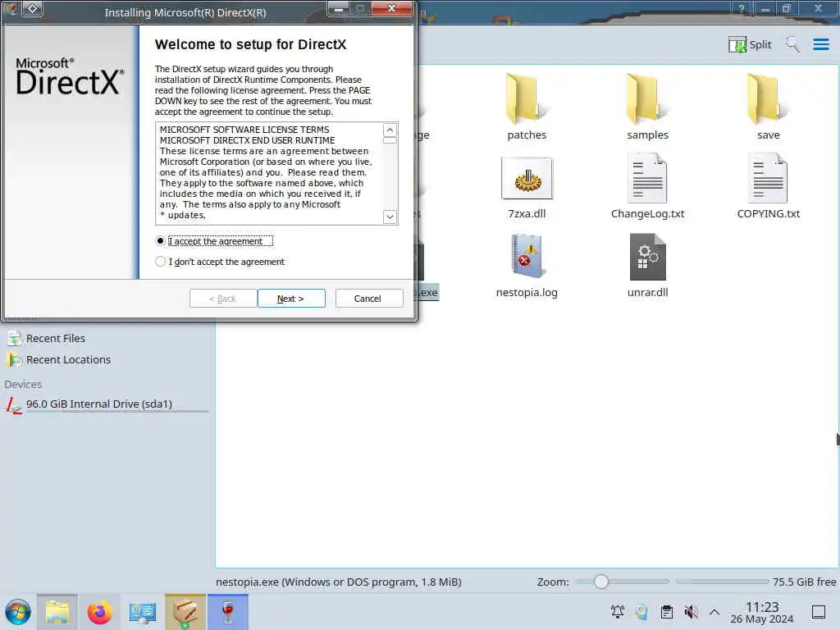Open the clock showing 11:23
This screenshot has height=630, width=840.
(x=762, y=612)
